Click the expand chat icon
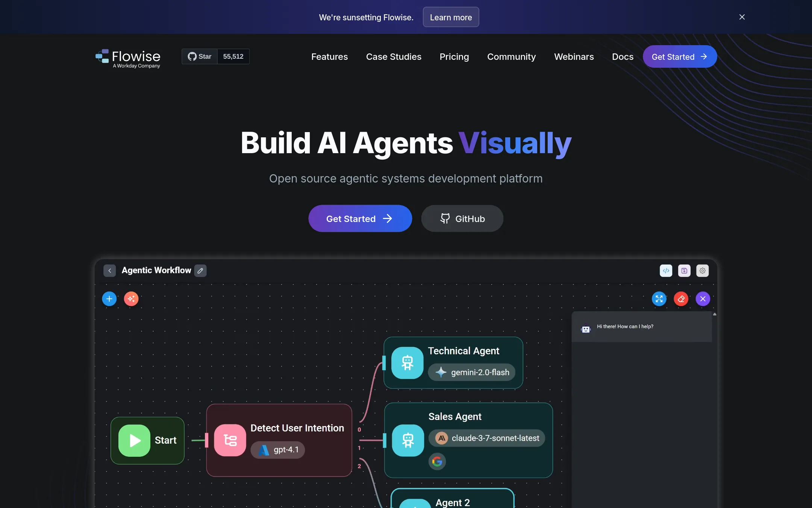 (x=659, y=299)
